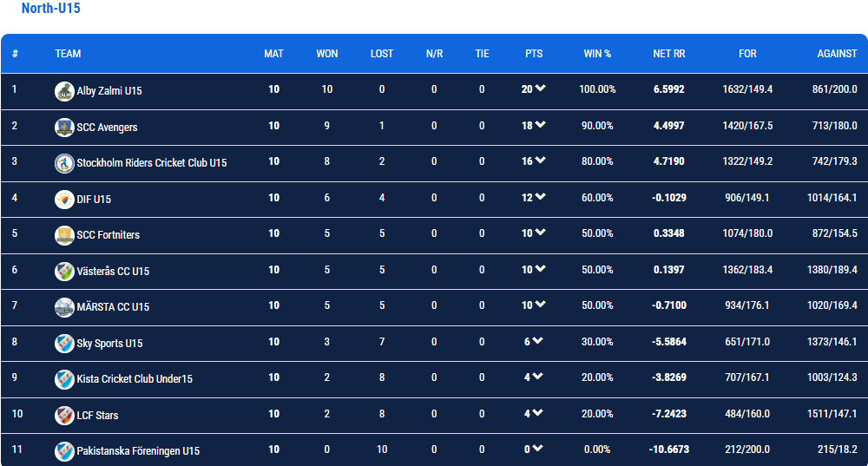Click the LCF Stars team logo
Screen dimensions: 868x466
(x=64, y=415)
